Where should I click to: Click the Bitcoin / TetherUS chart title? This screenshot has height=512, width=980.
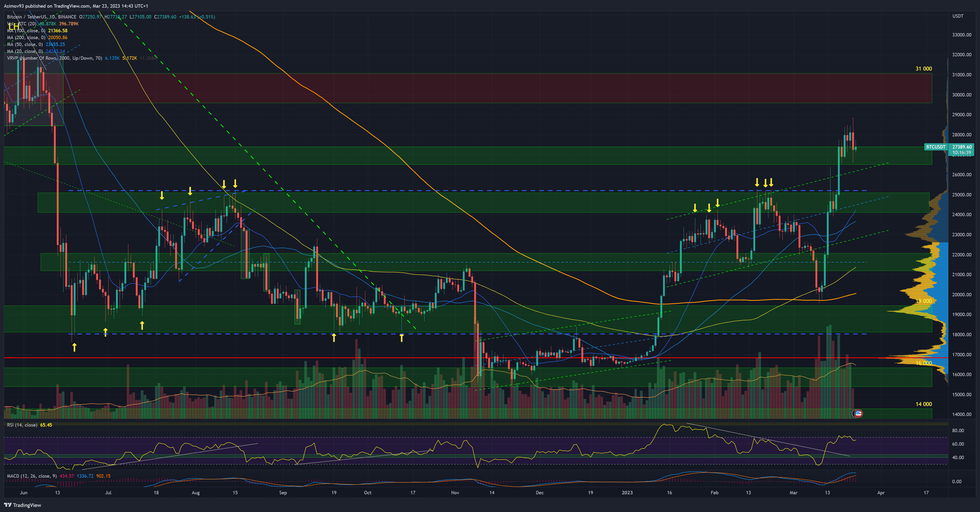coord(41,17)
